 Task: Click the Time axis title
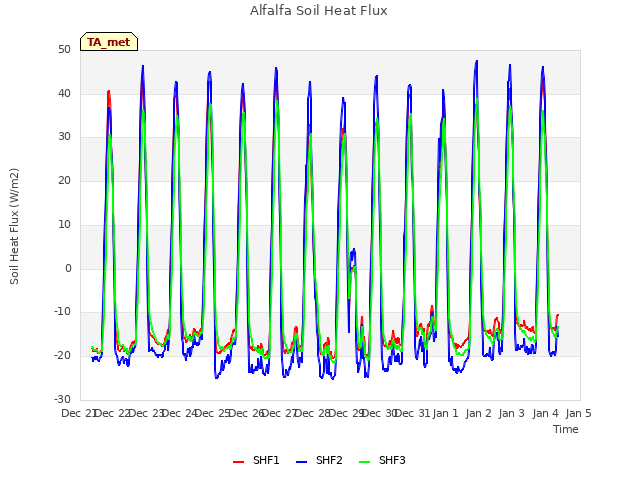[x=566, y=429]
